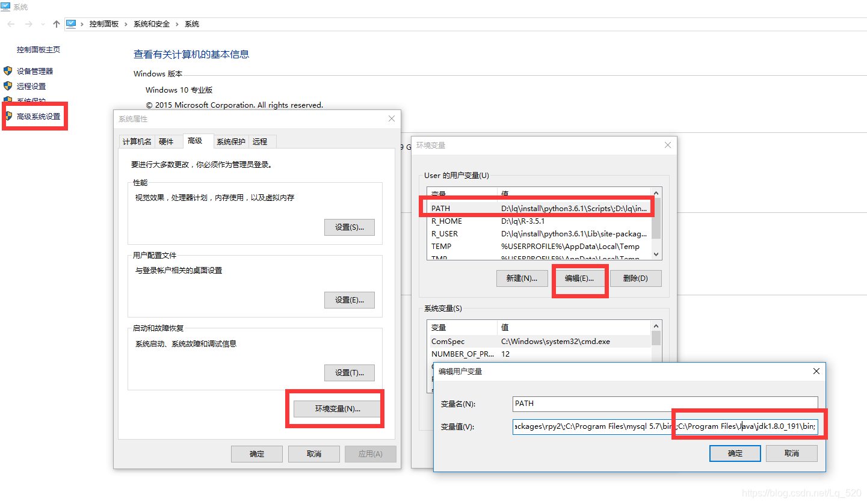Click 取消 in 编辑用户变量 dialog
This screenshot has width=867, height=504.
(792, 453)
